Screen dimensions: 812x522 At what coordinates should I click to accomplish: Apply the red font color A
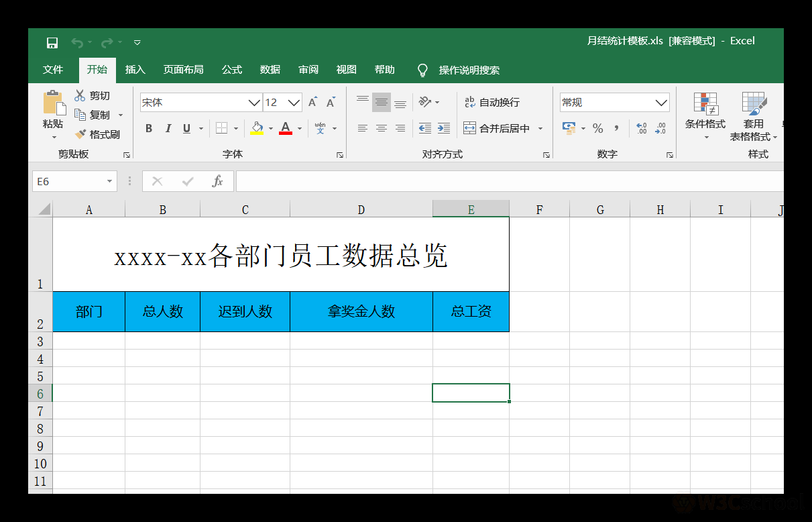[x=286, y=128]
